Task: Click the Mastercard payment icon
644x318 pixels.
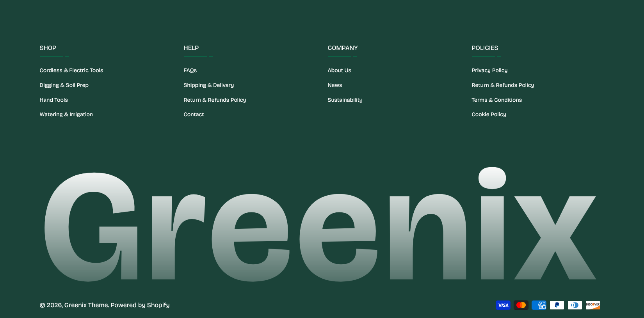Action: point(521,305)
